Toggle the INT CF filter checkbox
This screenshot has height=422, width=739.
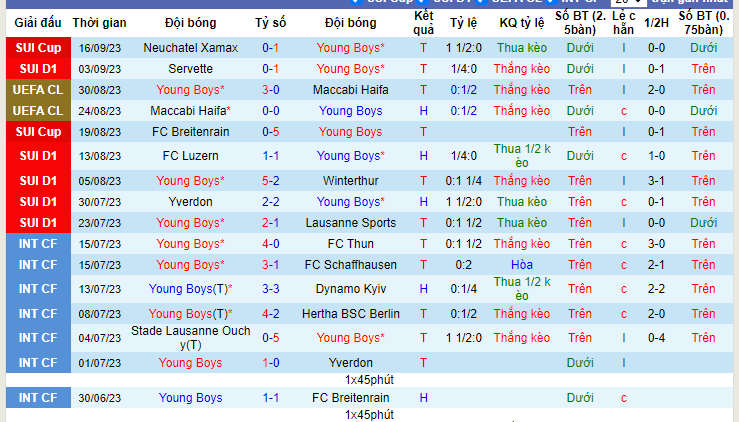(x=550, y=1)
